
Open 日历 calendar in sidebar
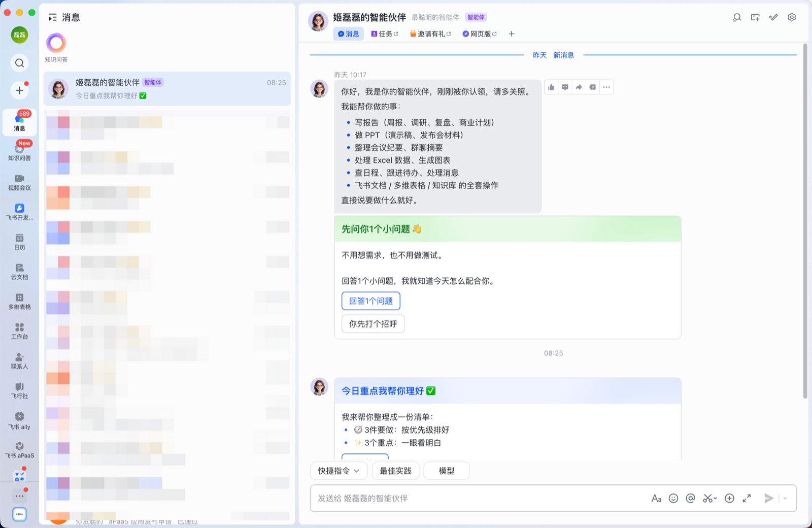(19, 242)
